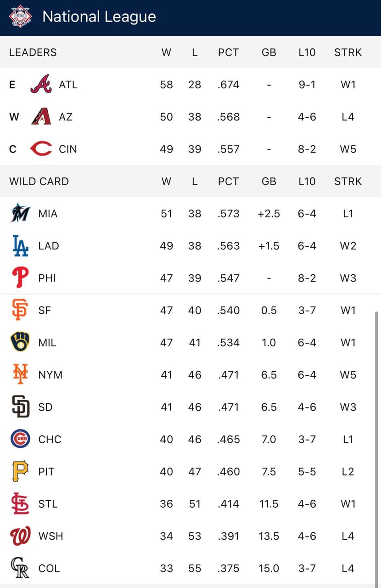The image size is (381, 588).
Task: Click the Chicago Cubs logo
Action: [x=20, y=439]
